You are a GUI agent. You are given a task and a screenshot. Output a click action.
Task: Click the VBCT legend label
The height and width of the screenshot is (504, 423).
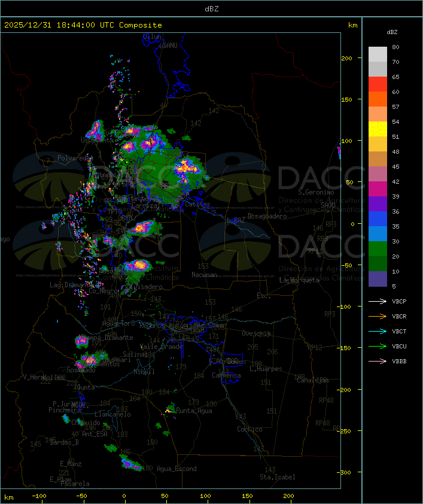[399, 332]
